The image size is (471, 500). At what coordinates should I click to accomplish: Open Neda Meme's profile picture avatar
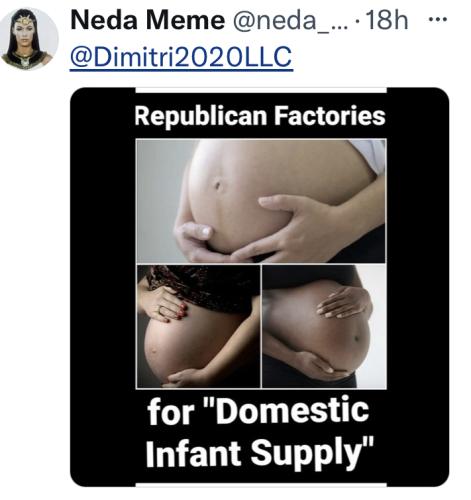point(29,39)
